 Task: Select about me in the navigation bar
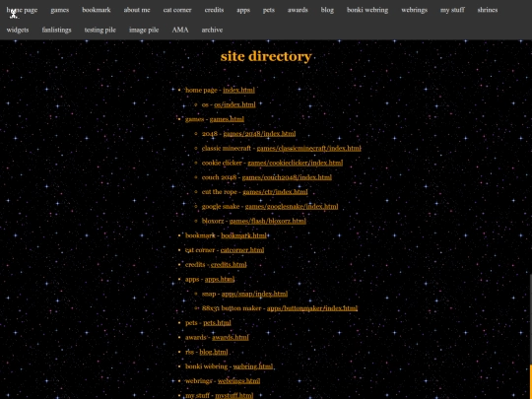coord(137,10)
